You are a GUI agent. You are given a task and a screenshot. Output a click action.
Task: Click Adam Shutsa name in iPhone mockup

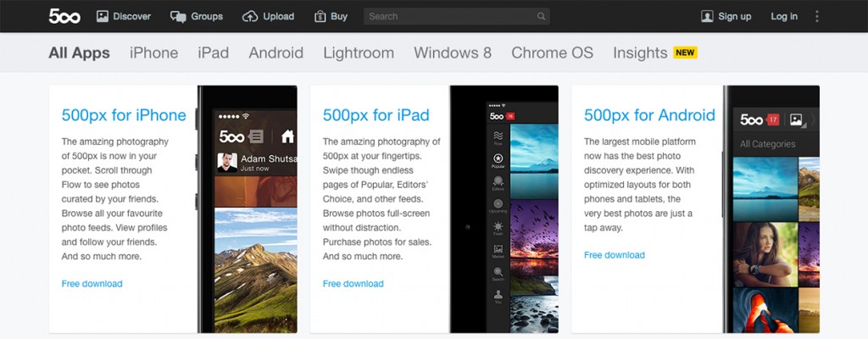pyautogui.click(x=269, y=159)
